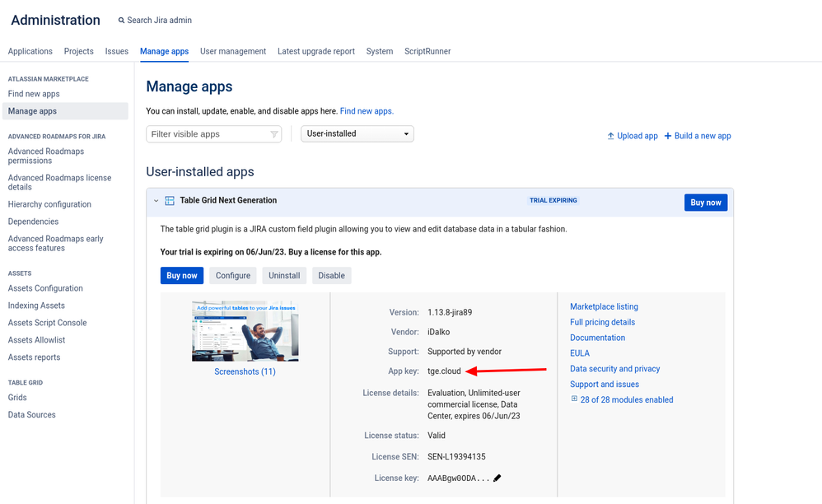Focus the Search Jira admin field

click(x=159, y=21)
